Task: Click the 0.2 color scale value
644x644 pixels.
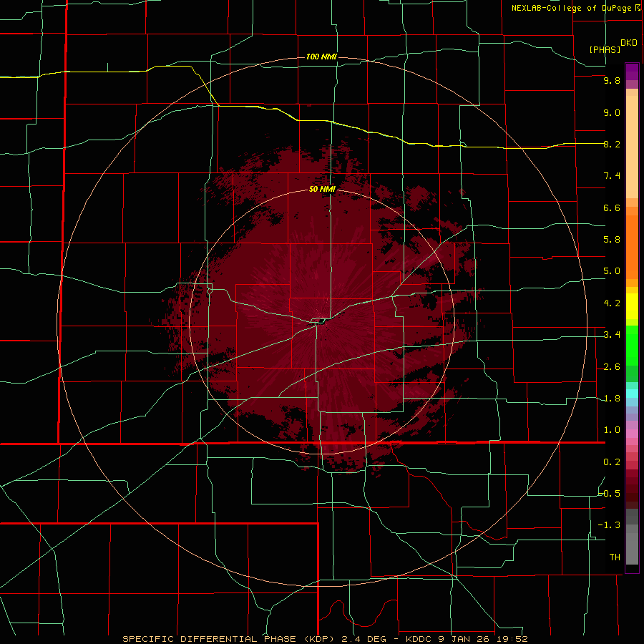Action: (612, 462)
